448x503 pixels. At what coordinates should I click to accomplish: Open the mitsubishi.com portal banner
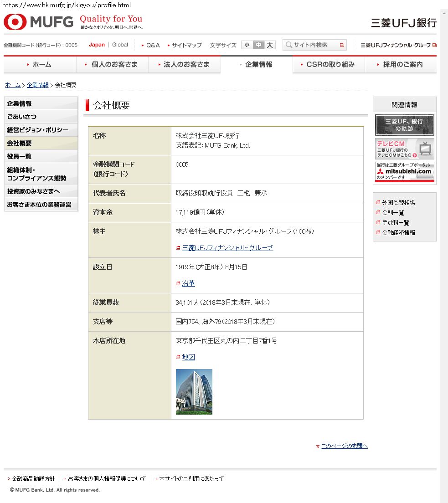(404, 172)
